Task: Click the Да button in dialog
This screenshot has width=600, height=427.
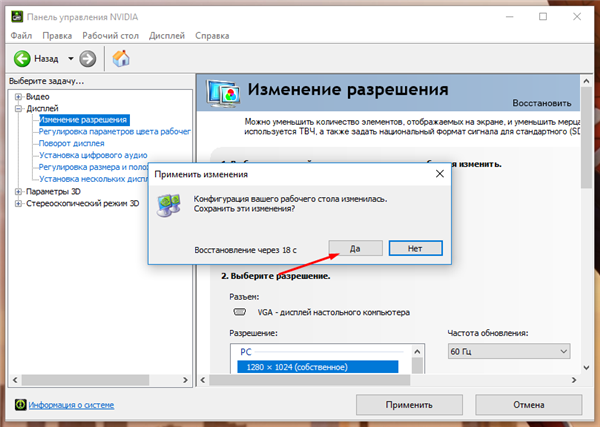Action: (355, 249)
